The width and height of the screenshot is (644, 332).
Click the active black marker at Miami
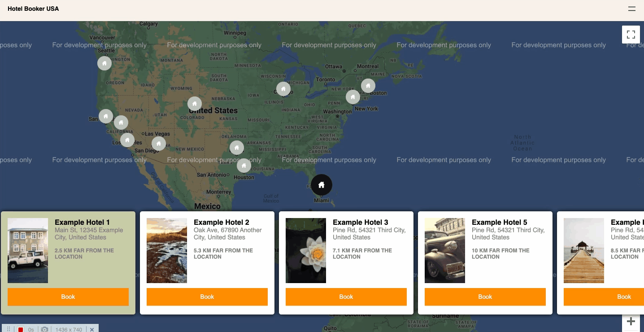(322, 185)
